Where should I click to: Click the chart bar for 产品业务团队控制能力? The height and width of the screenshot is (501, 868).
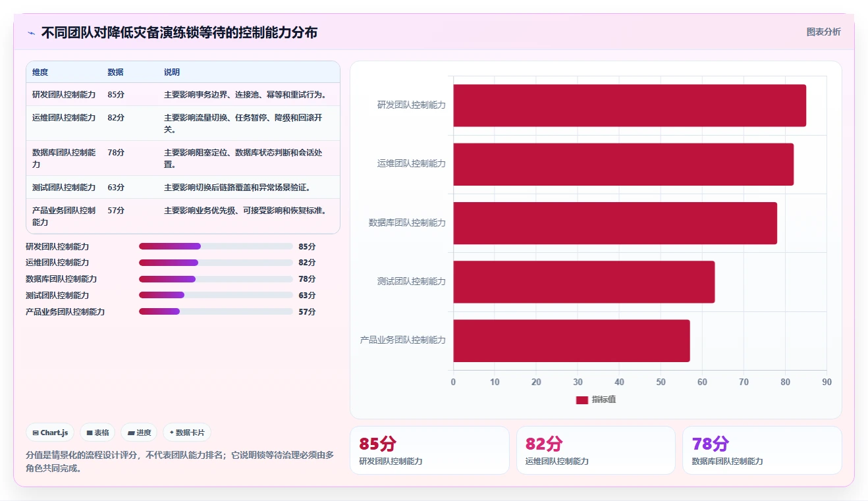pyautogui.click(x=572, y=340)
